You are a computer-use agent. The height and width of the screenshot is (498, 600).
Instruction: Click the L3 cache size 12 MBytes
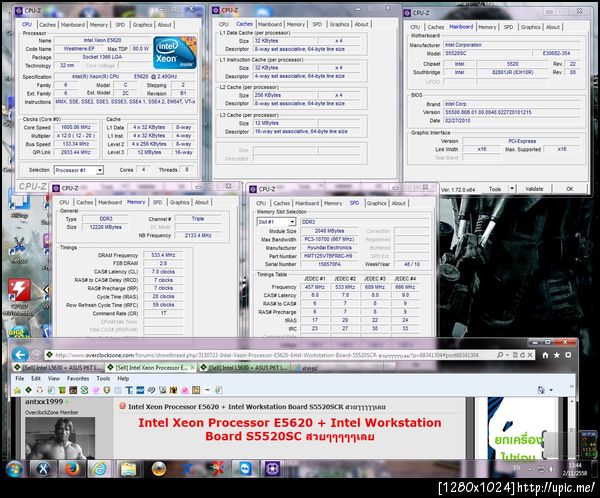pos(285,123)
